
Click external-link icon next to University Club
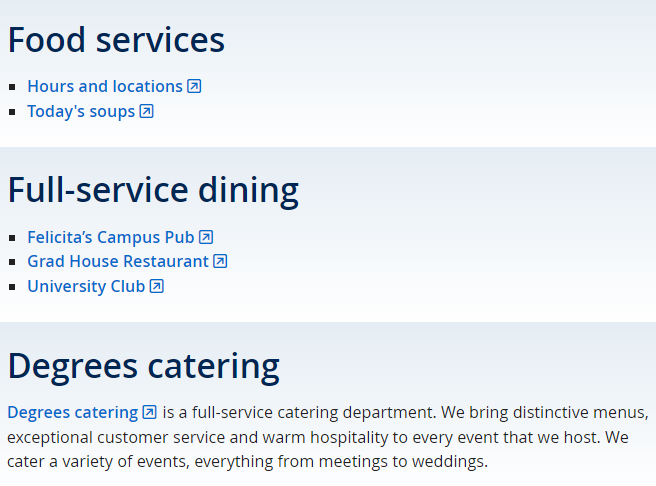[x=156, y=286]
